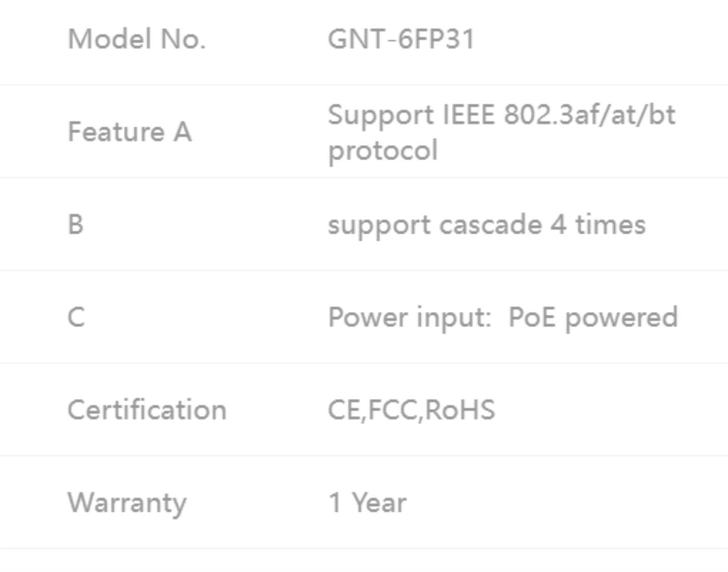Click the C row label

point(76,317)
